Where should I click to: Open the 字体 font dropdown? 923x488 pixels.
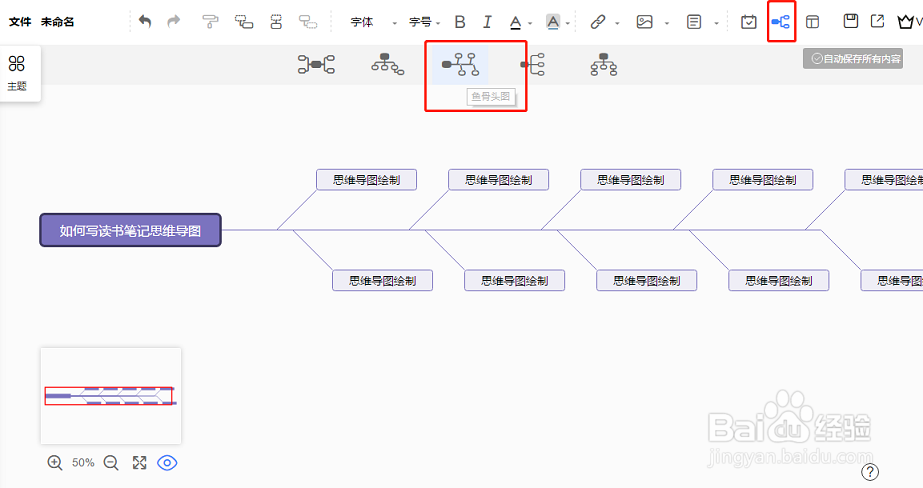[373, 22]
